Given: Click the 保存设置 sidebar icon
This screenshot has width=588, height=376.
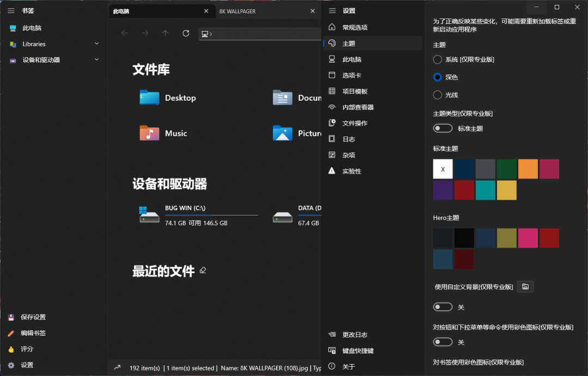Looking at the screenshot, I should point(11,317).
